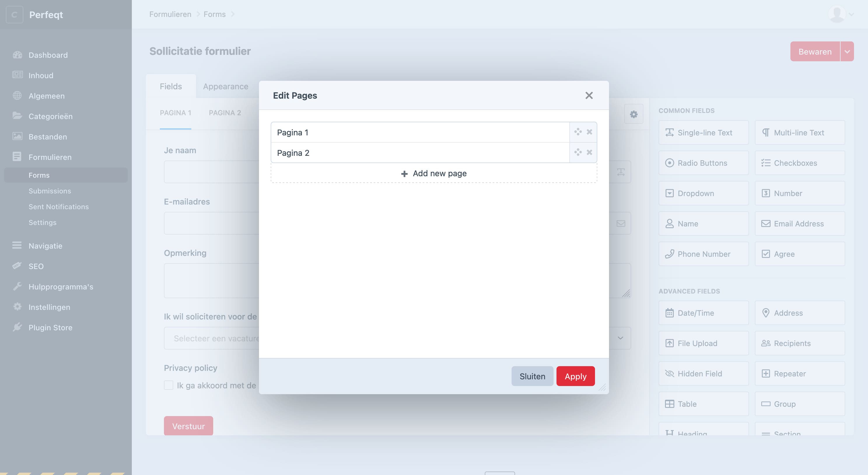The width and height of the screenshot is (868, 475).
Task: Click the drag handle icon for Pagina 1
Action: coord(577,132)
